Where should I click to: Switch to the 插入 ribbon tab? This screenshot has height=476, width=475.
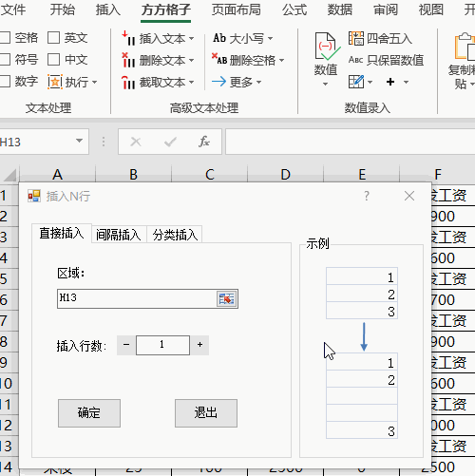pos(108,10)
